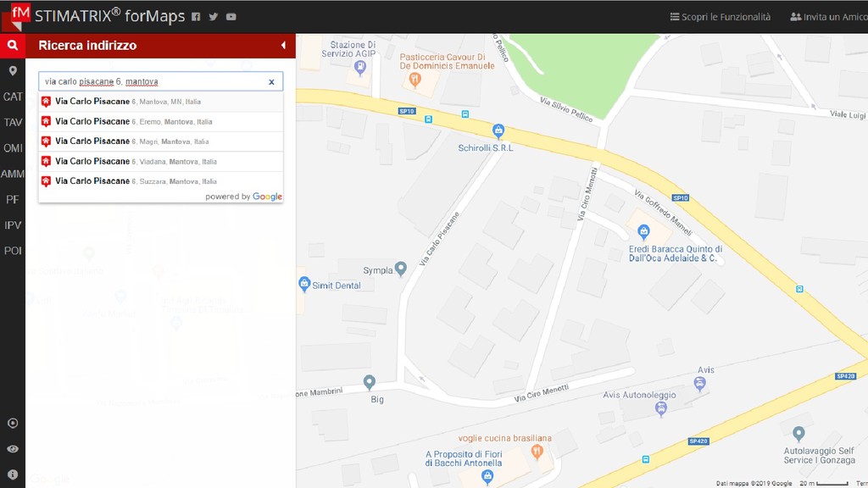
Task: Select Via Carlo Pisacane 6, Viadana suggestion
Action: 160,161
